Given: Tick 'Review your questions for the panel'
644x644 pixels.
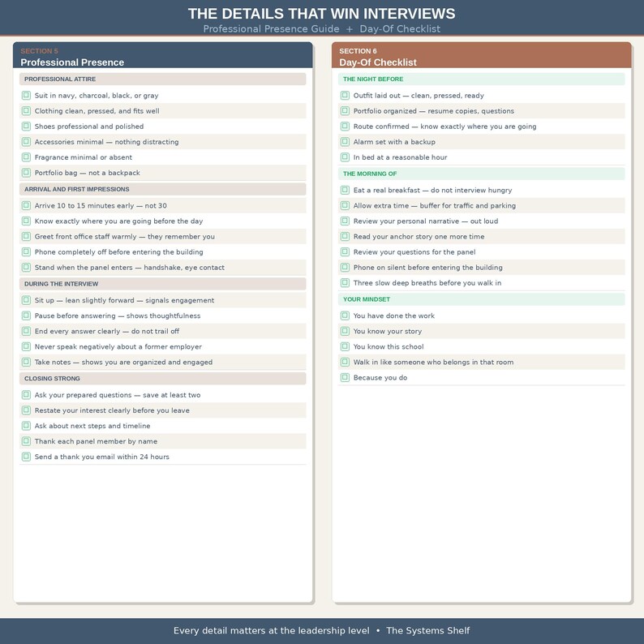Looking at the screenshot, I should (345, 251).
